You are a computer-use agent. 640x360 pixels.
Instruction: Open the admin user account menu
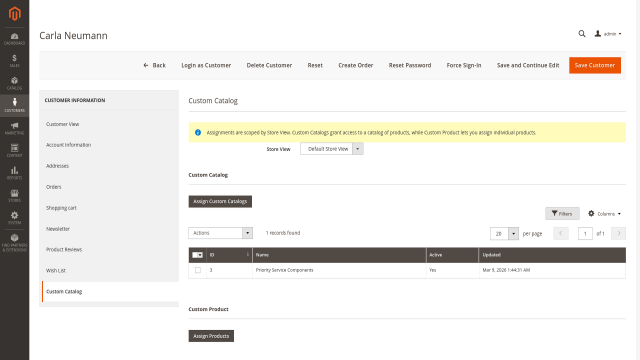click(608, 34)
